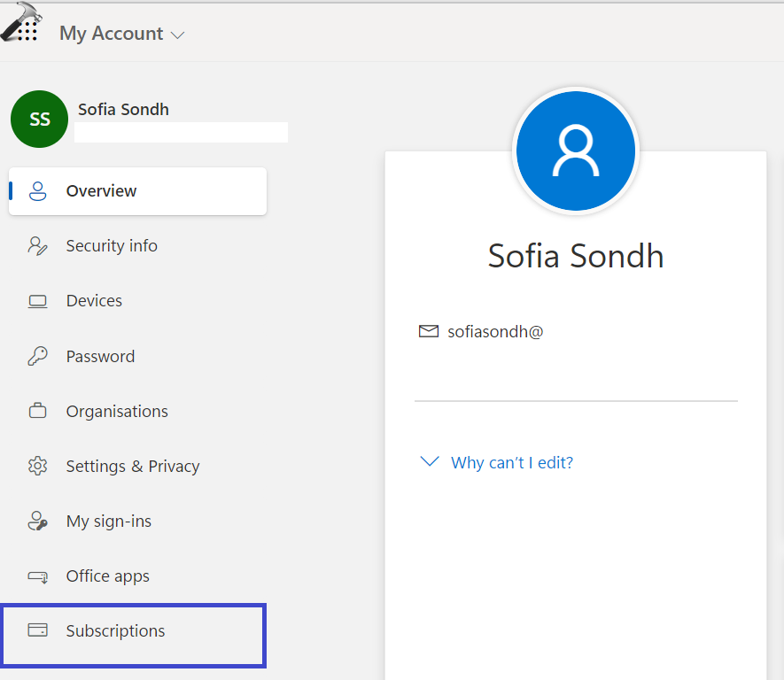Open the app launcher grid icon
The height and width of the screenshot is (680, 784).
point(27,32)
